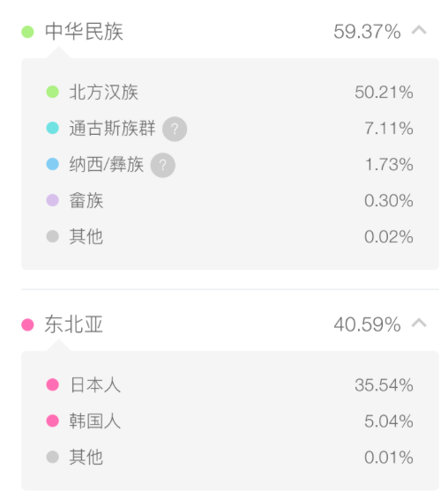This screenshot has height=499, width=448.
Task: Click the blue dot beside 纳西/彝族
Action: point(53,164)
